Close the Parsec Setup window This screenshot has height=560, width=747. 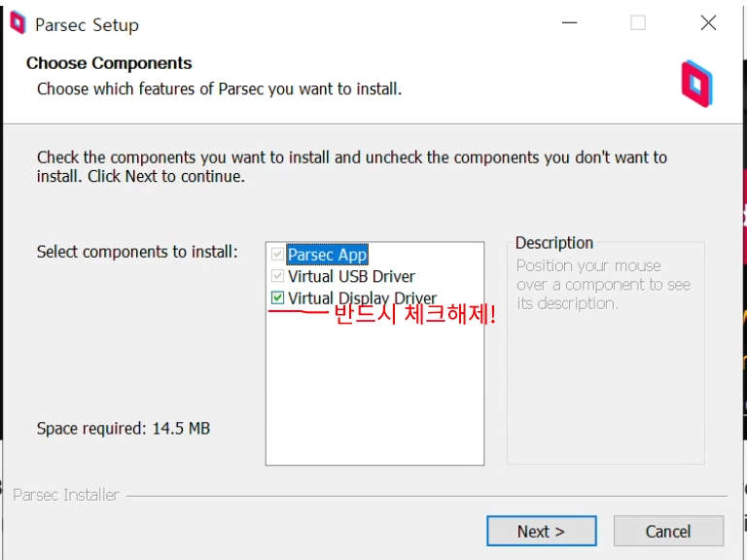(708, 22)
